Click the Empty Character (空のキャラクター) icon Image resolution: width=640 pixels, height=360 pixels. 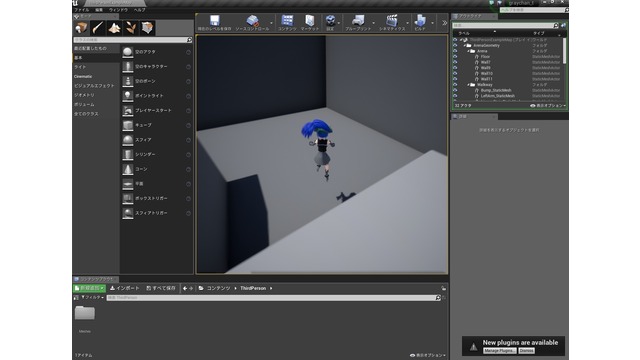128,67
